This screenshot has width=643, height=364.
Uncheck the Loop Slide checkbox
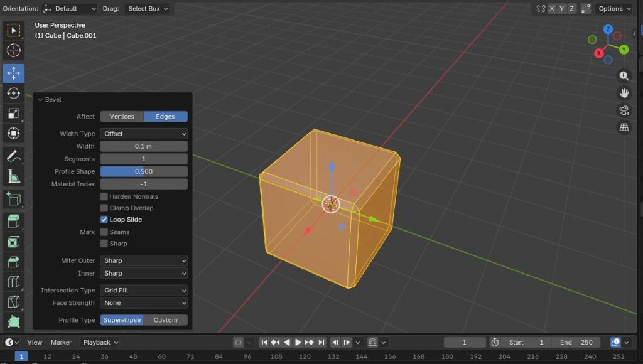click(104, 220)
